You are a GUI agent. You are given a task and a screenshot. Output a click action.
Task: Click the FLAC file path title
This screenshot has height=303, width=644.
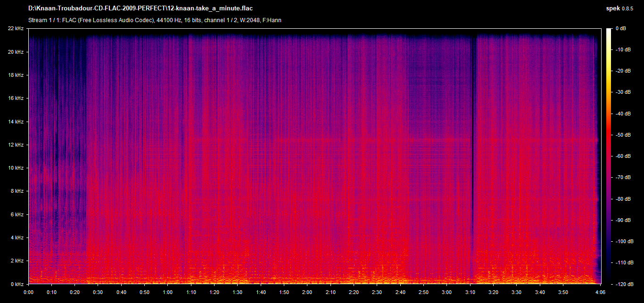[x=140, y=8]
